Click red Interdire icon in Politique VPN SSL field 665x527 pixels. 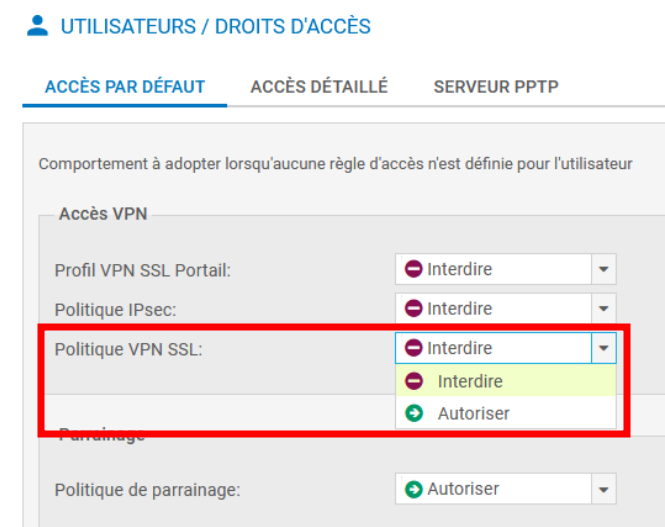click(x=413, y=348)
